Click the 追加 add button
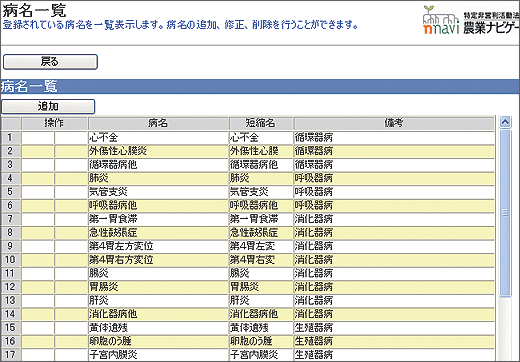This screenshot has height=362, width=520. click(x=48, y=107)
